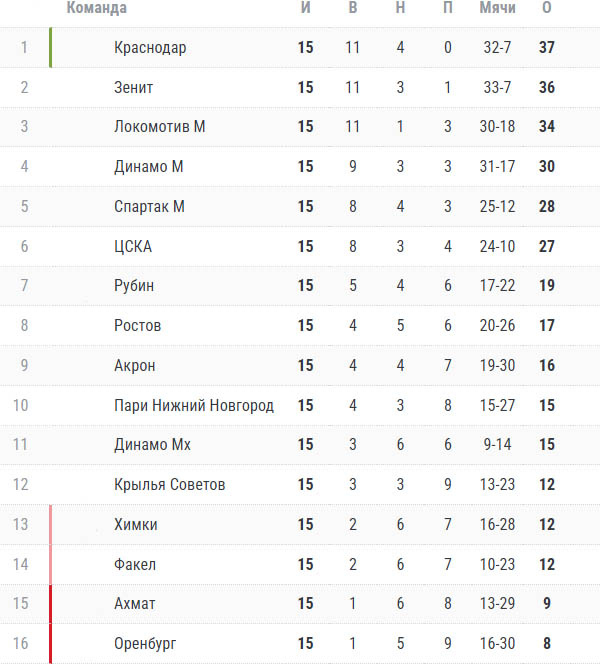Open the Краснодар team link

150,48
